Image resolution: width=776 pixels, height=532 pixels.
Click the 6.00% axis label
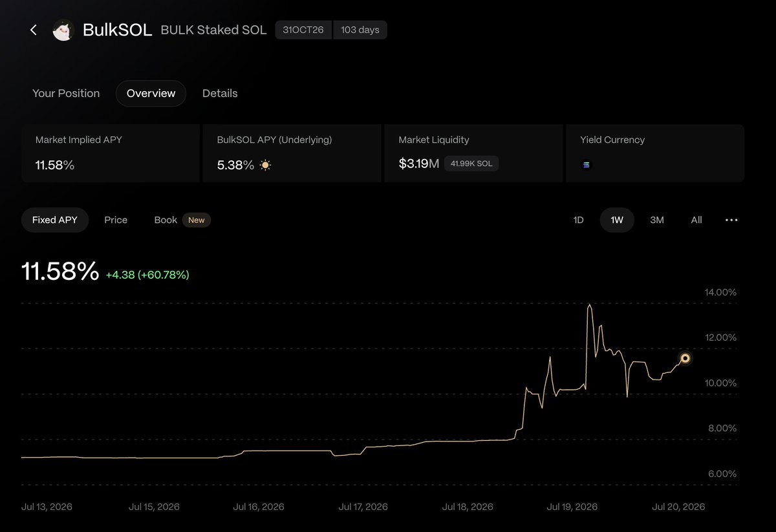pos(721,474)
